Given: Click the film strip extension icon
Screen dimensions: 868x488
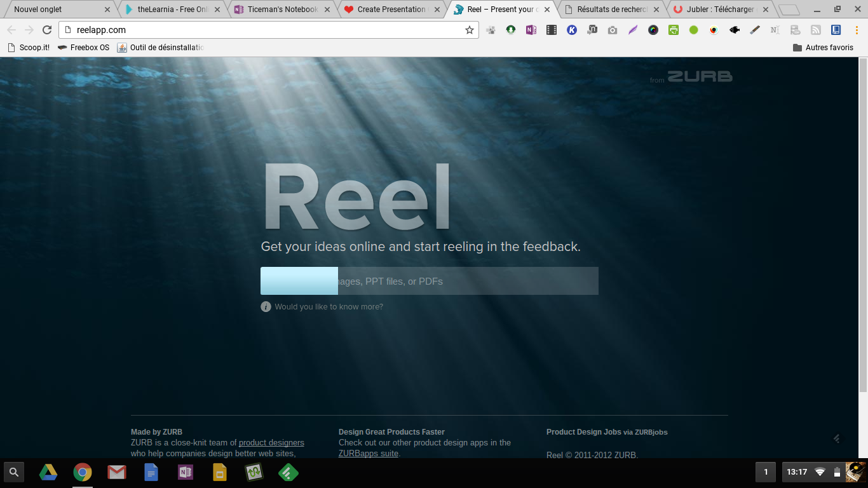Looking at the screenshot, I should click(x=552, y=30).
